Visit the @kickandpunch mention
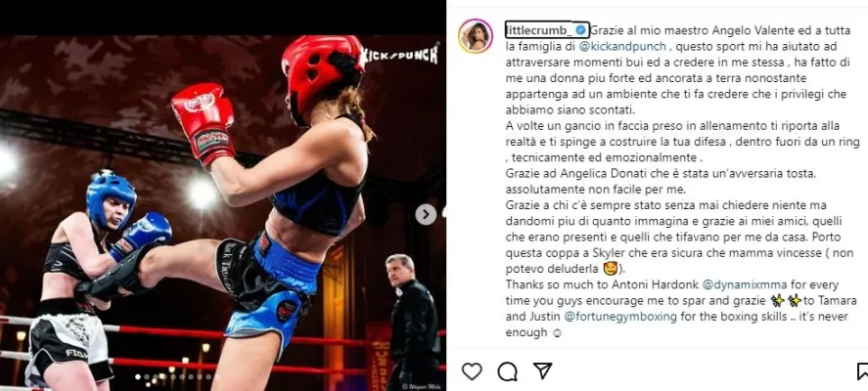 [622, 47]
